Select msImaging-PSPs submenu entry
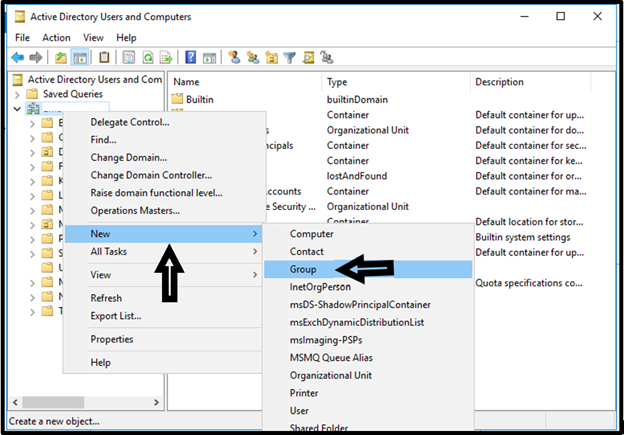Image resolution: width=624 pixels, height=435 pixels. pyautogui.click(x=326, y=340)
